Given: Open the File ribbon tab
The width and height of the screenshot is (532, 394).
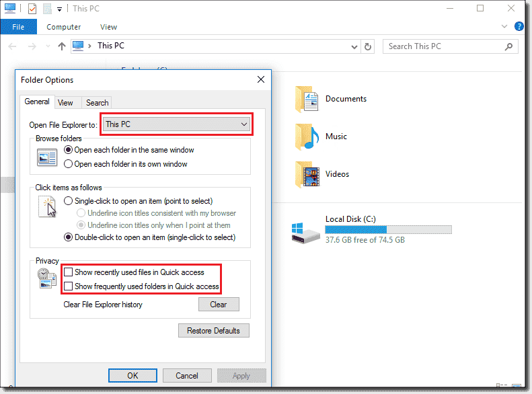Looking at the screenshot, I should [18, 27].
